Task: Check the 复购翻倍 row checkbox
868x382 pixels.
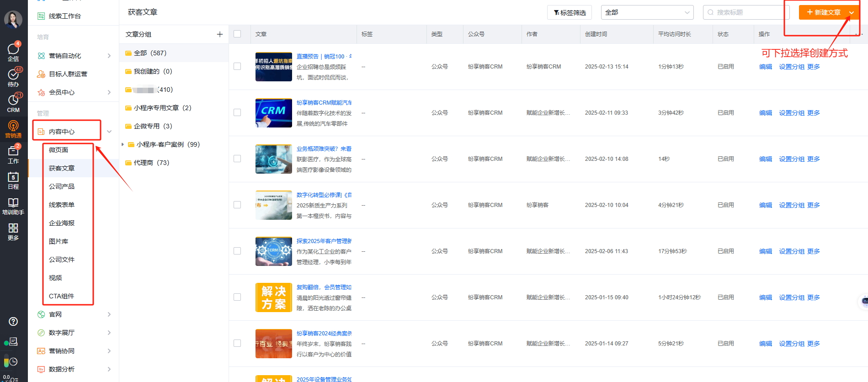Action: click(237, 297)
